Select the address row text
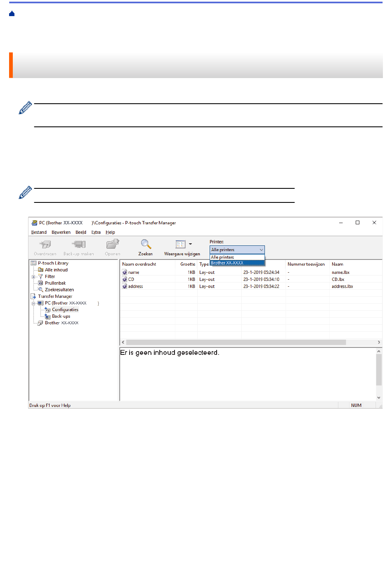The height and width of the screenshot is (573, 392). click(135, 286)
